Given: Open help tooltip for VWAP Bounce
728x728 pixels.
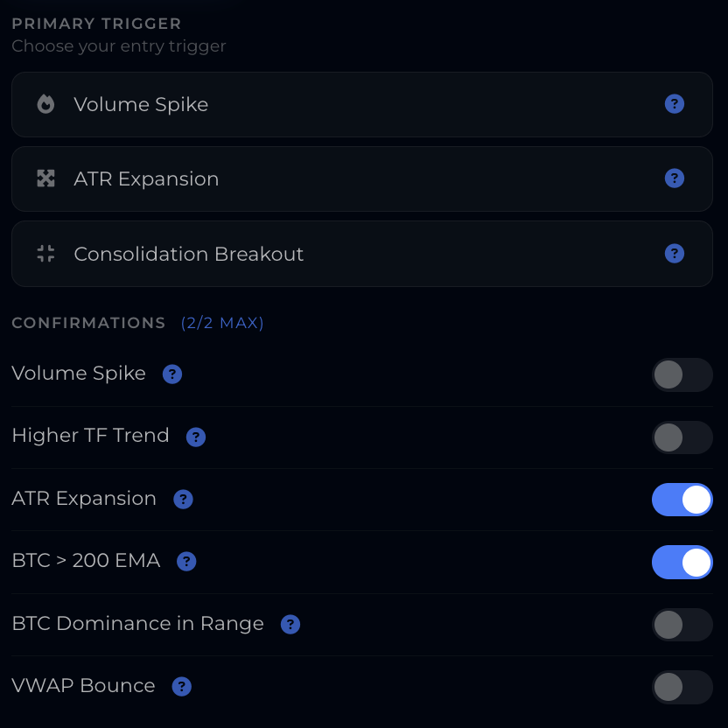Looking at the screenshot, I should pyautogui.click(x=181, y=687).
